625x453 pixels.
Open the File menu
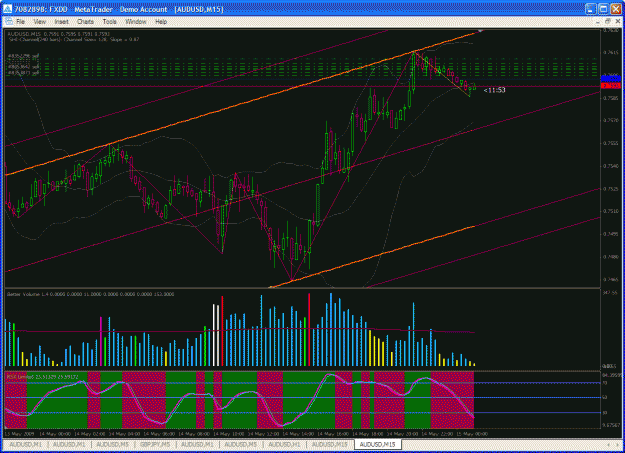coord(20,22)
